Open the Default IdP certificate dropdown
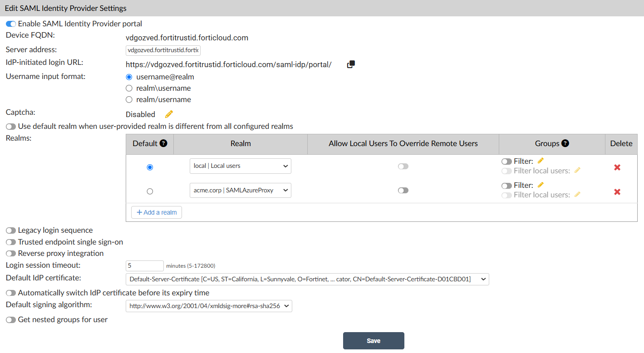The height and width of the screenshot is (353, 644). click(307, 279)
